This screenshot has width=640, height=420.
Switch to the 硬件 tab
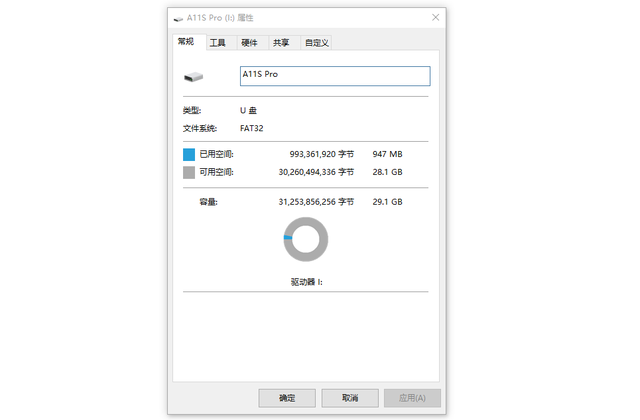click(249, 43)
